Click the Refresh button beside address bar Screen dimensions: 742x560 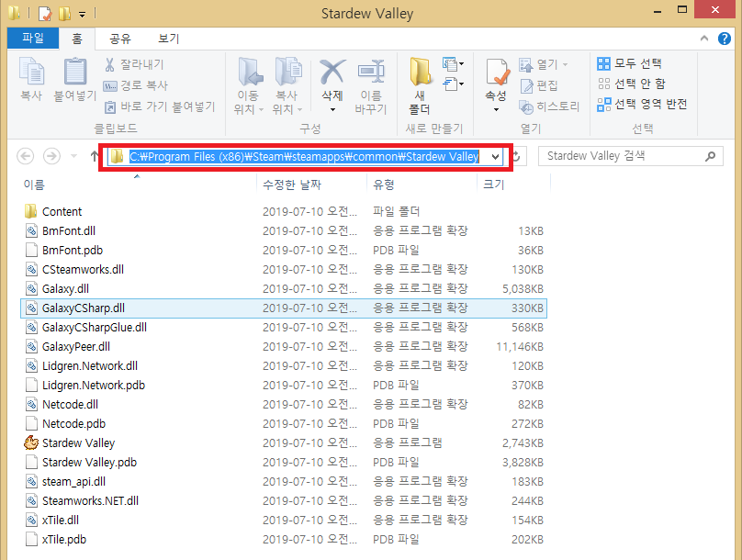click(517, 156)
